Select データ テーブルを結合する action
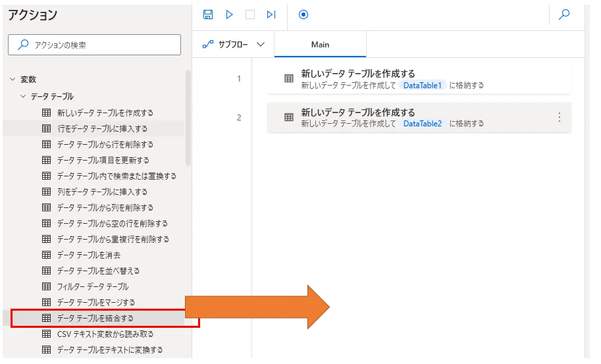 (95, 318)
